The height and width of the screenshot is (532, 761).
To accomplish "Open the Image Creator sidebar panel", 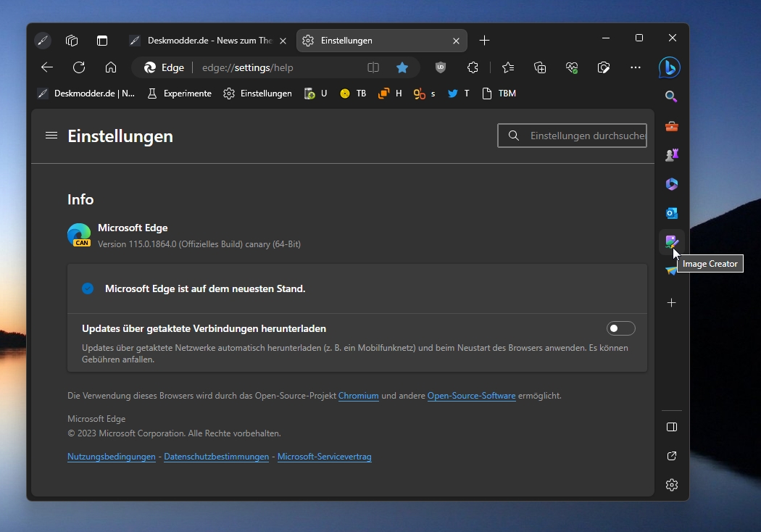I will click(x=672, y=242).
